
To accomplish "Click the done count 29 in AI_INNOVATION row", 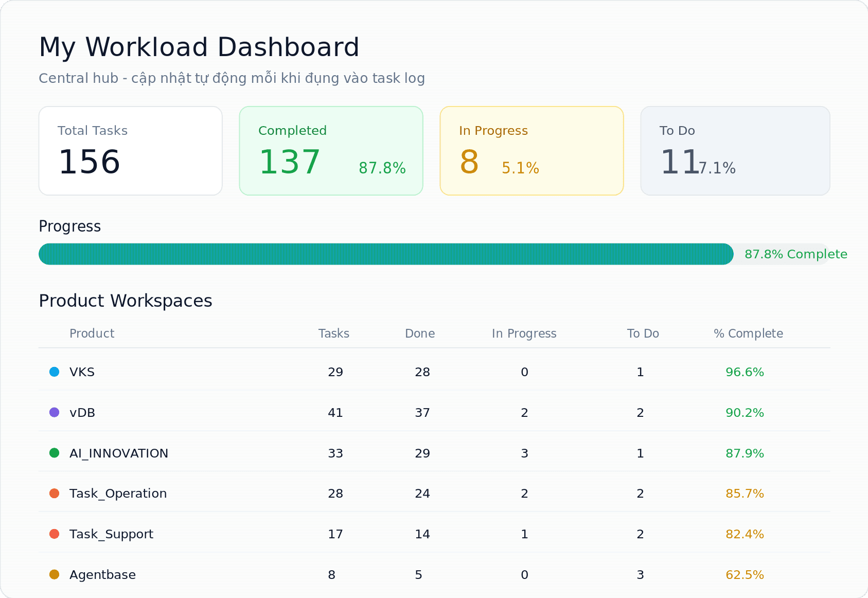I will (422, 453).
